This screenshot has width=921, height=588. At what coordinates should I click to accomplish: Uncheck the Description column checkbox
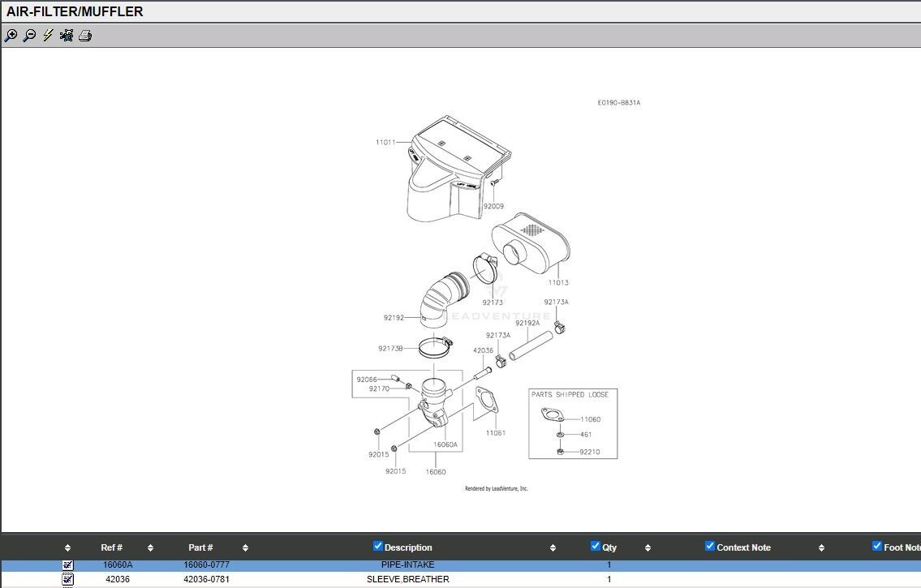[377, 547]
